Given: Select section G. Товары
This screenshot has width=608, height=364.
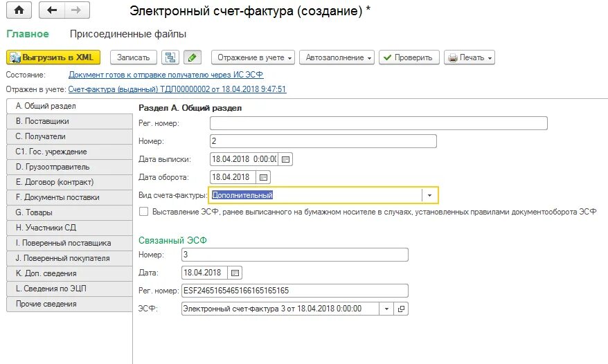Looking at the screenshot, I should click(x=70, y=212).
